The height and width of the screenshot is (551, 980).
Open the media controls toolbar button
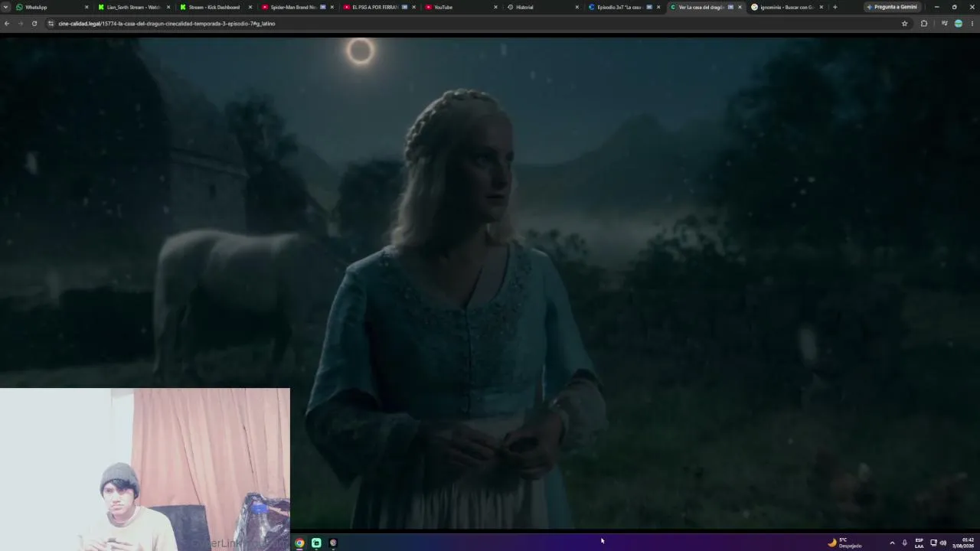click(x=944, y=24)
